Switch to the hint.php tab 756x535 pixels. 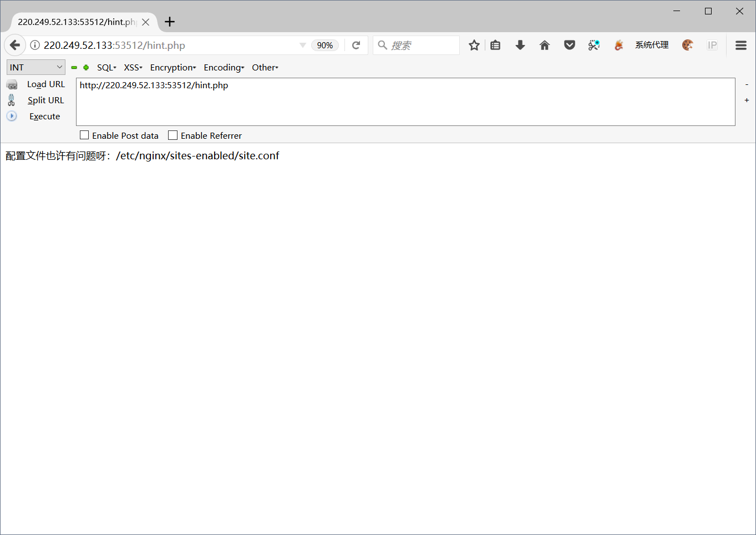click(x=77, y=22)
